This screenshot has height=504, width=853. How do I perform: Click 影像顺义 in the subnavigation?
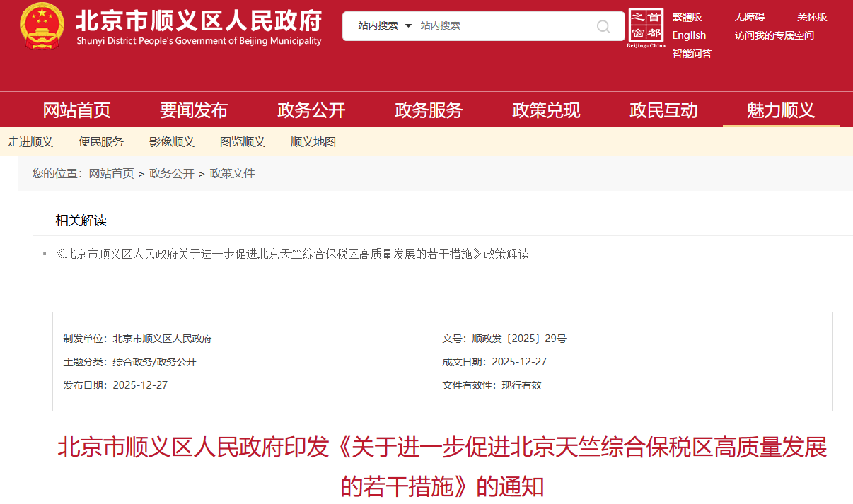click(x=171, y=141)
